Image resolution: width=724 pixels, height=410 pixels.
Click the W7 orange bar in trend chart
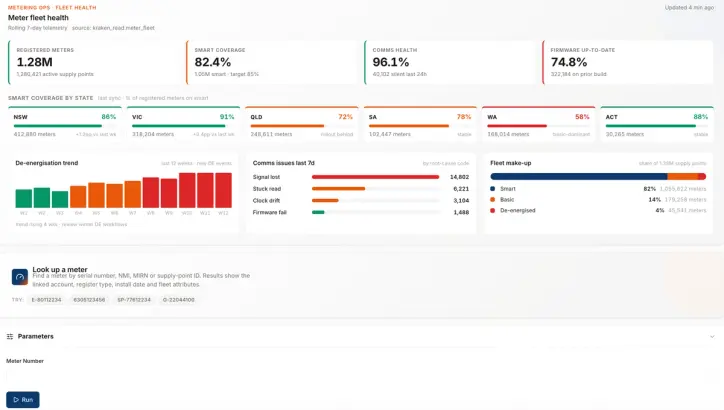pos(133,194)
